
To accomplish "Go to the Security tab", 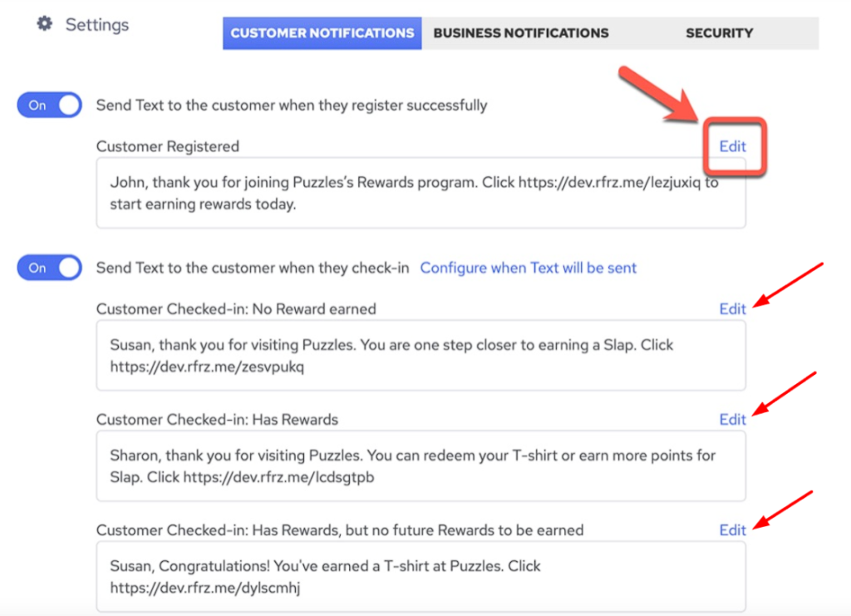I will coord(719,33).
